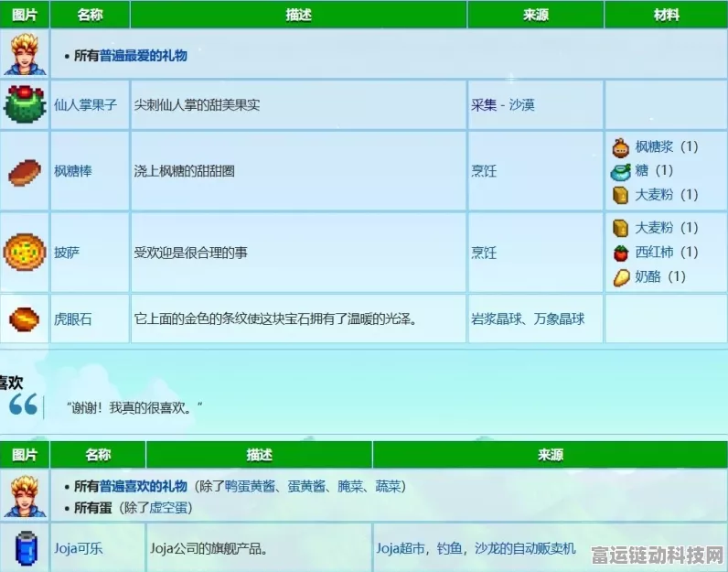Open the 万象晶球 source link
The width and height of the screenshot is (728, 572).
click(x=559, y=319)
